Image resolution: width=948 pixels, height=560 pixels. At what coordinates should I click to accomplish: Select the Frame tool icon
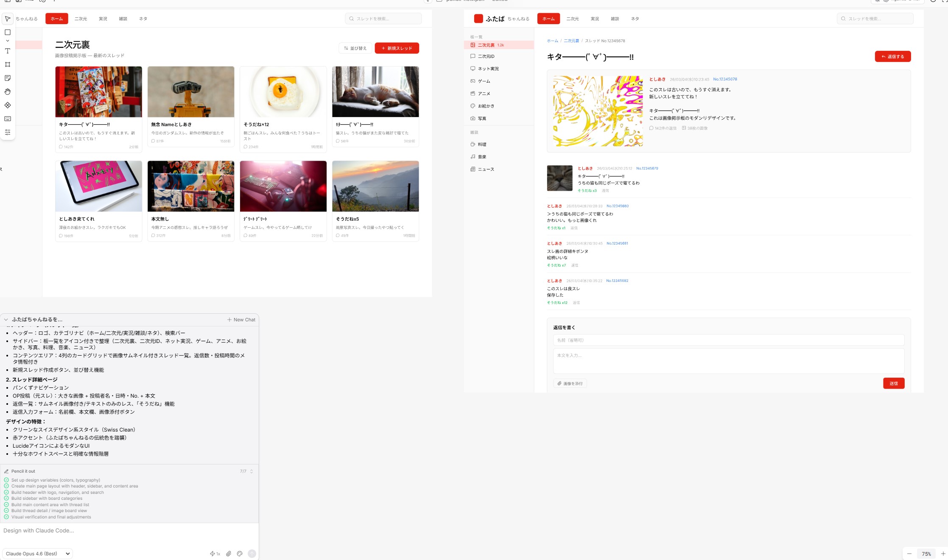tap(8, 64)
